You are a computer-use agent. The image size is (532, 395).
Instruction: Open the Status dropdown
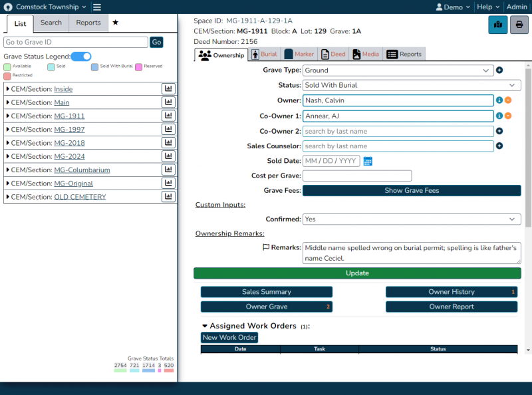(412, 85)
